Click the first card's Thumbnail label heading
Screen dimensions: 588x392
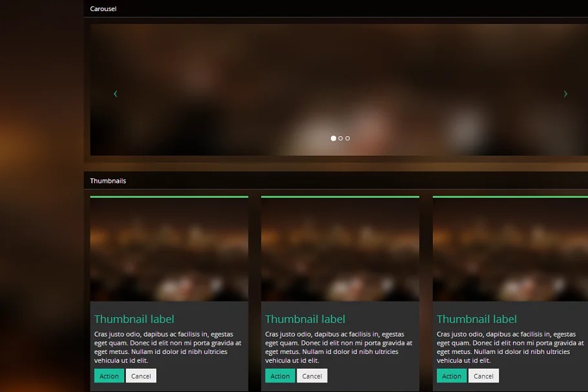pos(134,319)
